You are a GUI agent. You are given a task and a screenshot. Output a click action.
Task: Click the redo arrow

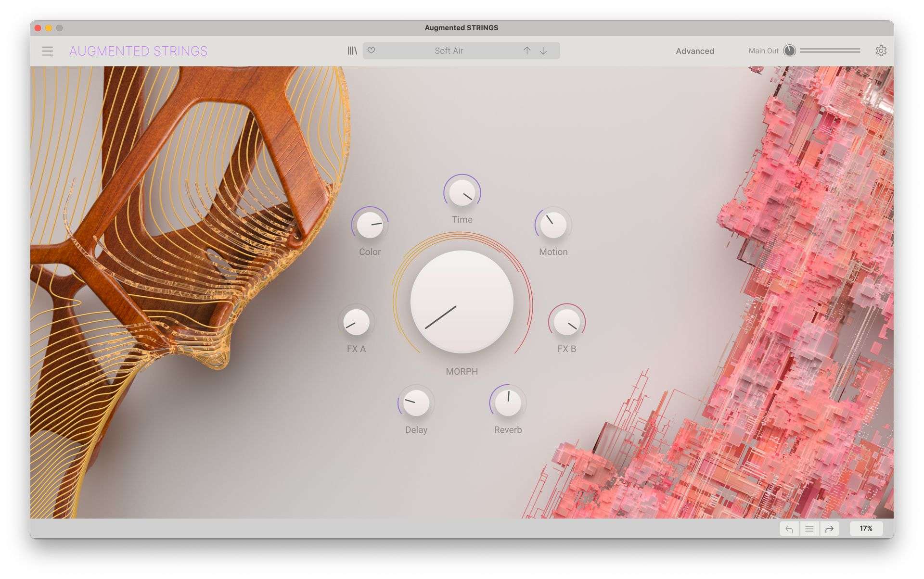829,529
